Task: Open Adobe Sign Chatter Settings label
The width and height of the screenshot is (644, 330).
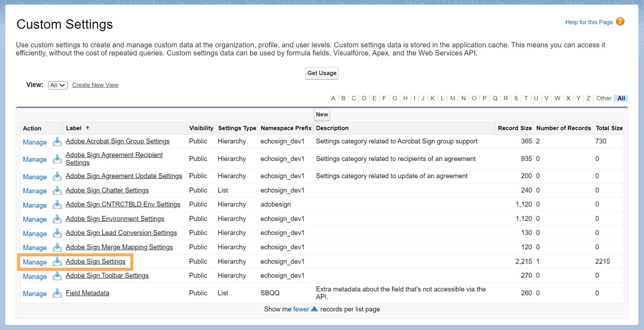Action: (x=107, y=190)
